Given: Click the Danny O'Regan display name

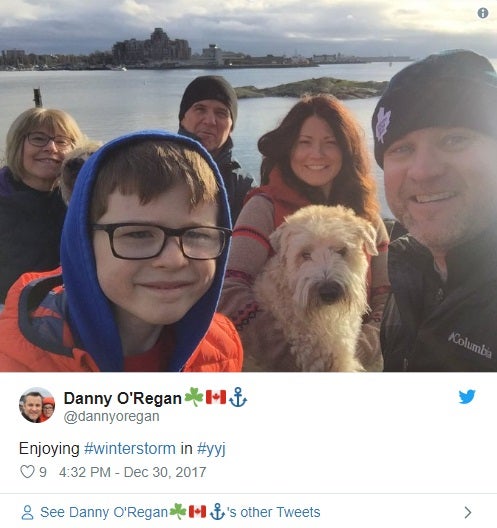Looking at the screenshot, I should coord(123,398).
